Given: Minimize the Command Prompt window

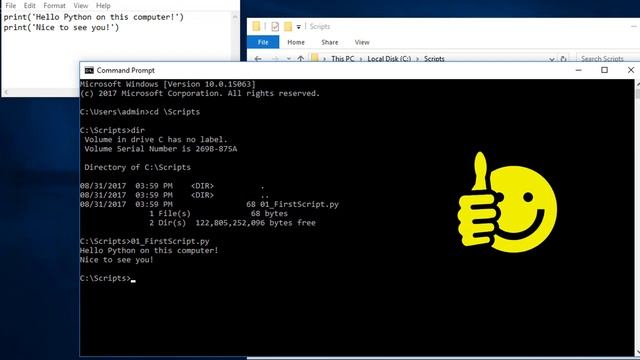Looking at the screenshot, I should tap(578, 70).
